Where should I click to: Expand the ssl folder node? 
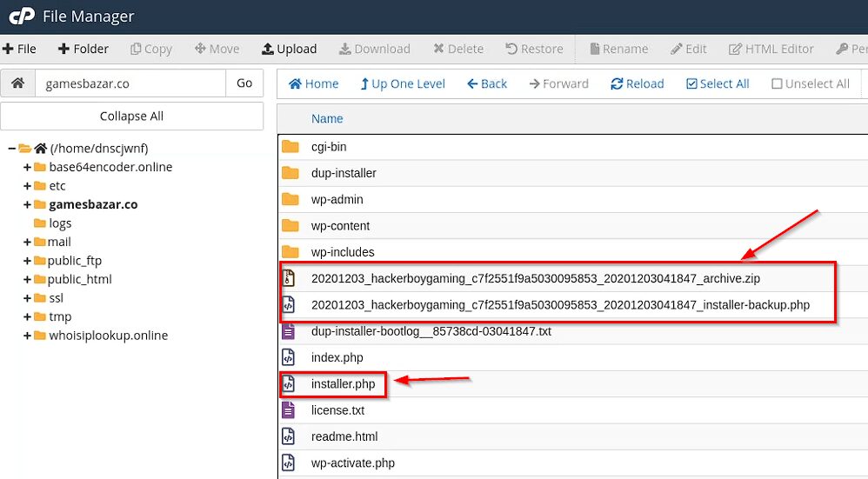[x=27, y=298]
